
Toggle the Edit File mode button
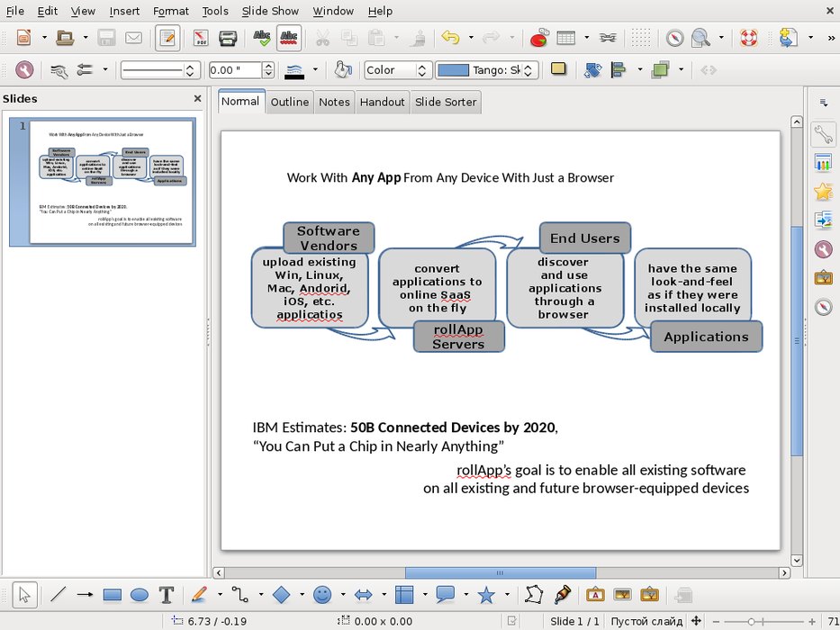167,38
